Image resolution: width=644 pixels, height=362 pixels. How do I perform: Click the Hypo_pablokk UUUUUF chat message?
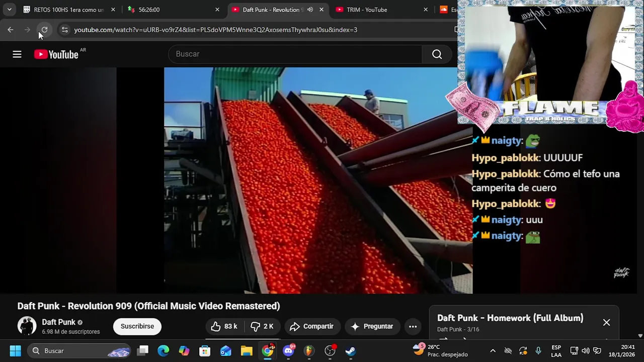[527, 158]
